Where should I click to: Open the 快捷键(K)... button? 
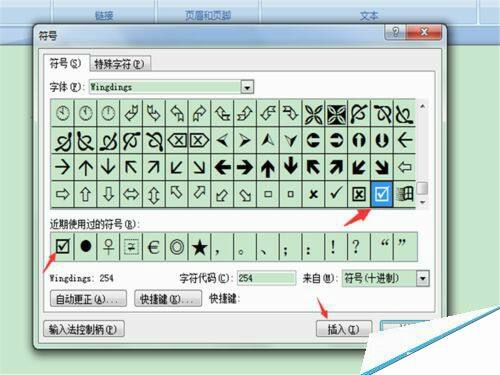168,299
